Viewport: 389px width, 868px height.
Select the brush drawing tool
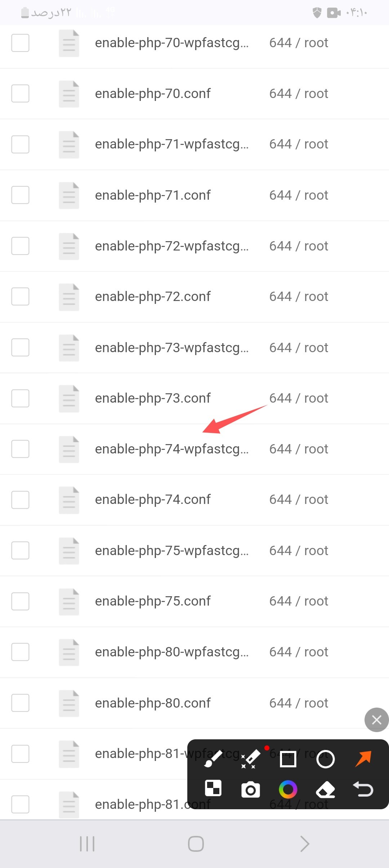pos(213,759)
